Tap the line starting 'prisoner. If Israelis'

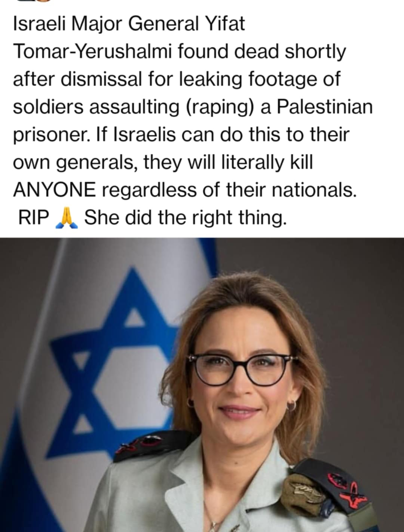coord(181,135)
